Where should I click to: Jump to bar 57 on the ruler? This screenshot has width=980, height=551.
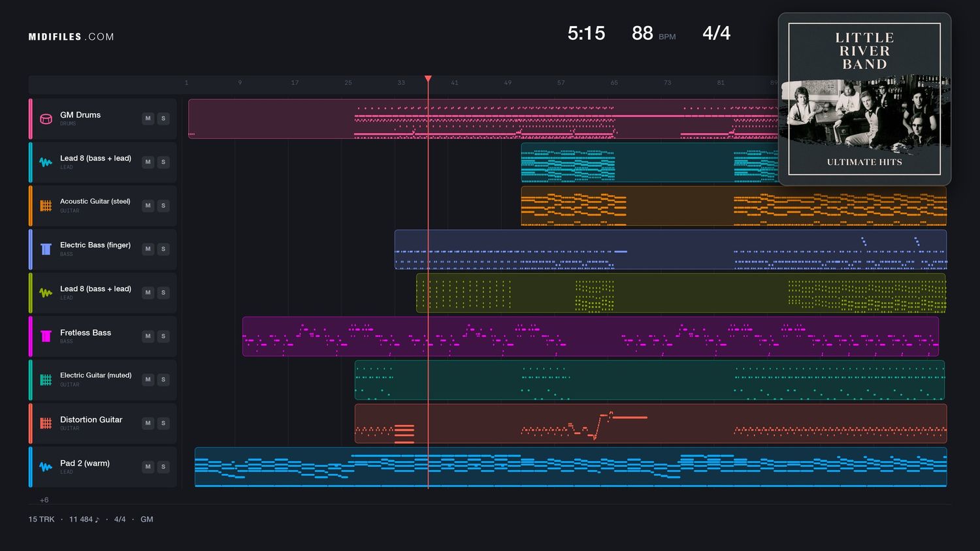(x=561, y=83)
